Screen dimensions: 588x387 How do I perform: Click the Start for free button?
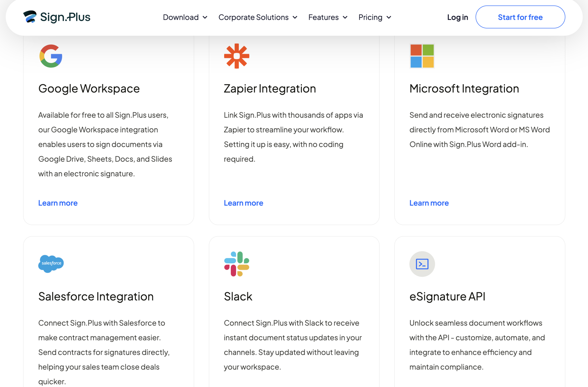[520, 17]
